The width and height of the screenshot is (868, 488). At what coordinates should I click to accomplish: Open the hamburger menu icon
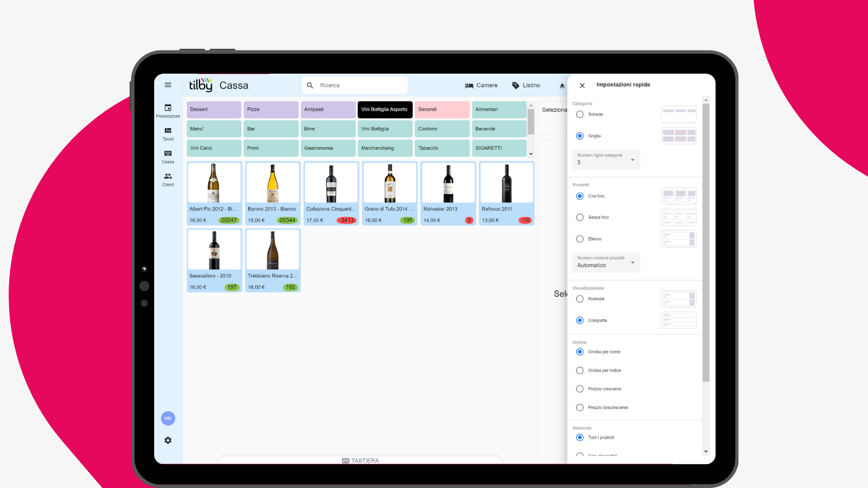pyautogui.click(x=168, y=85)
